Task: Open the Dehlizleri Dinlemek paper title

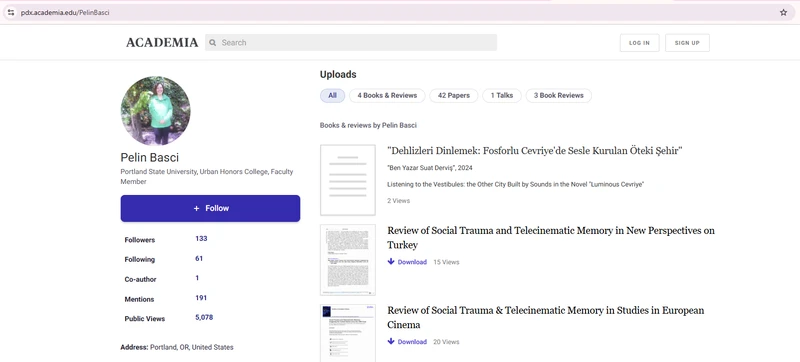Action: (x=535, y=150)
